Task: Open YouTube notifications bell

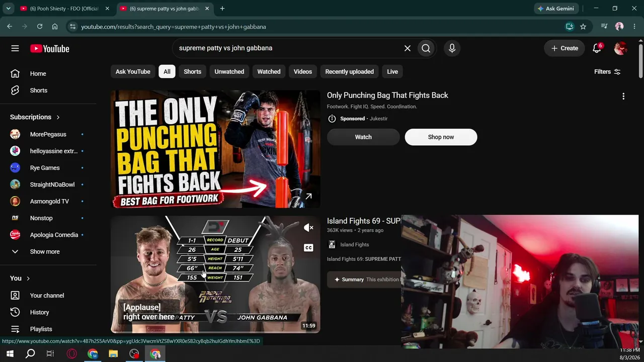Action: [x=597, y=48]
